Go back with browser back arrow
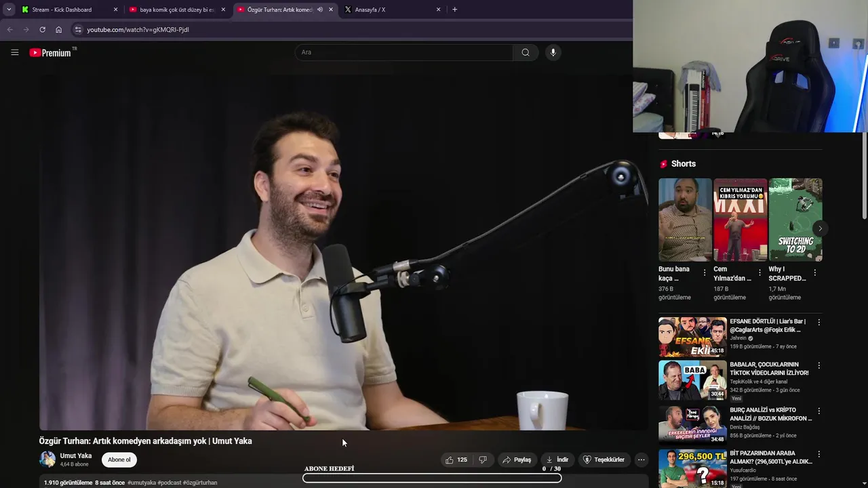The image size is (868, 488). 9,29
